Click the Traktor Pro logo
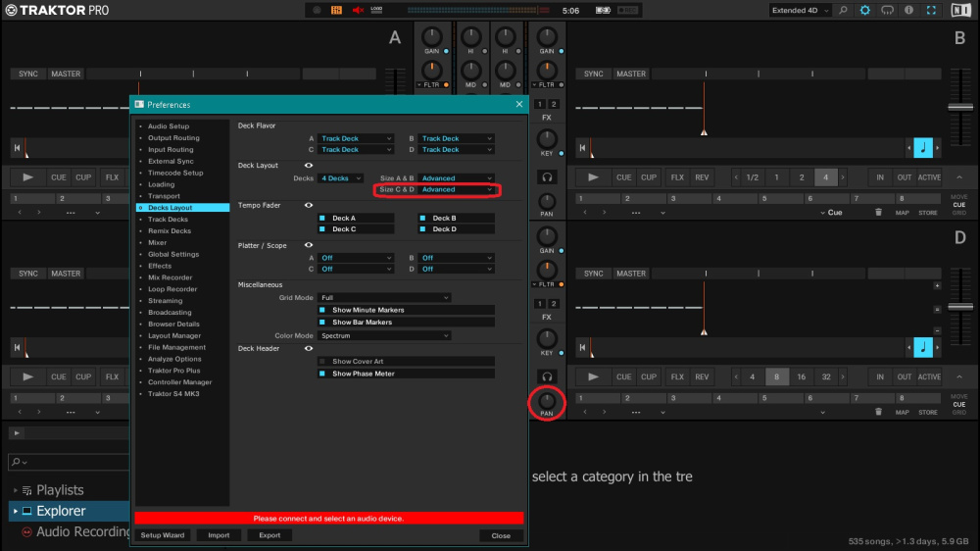This screenshot has width=980, height=551. [57, 10]
